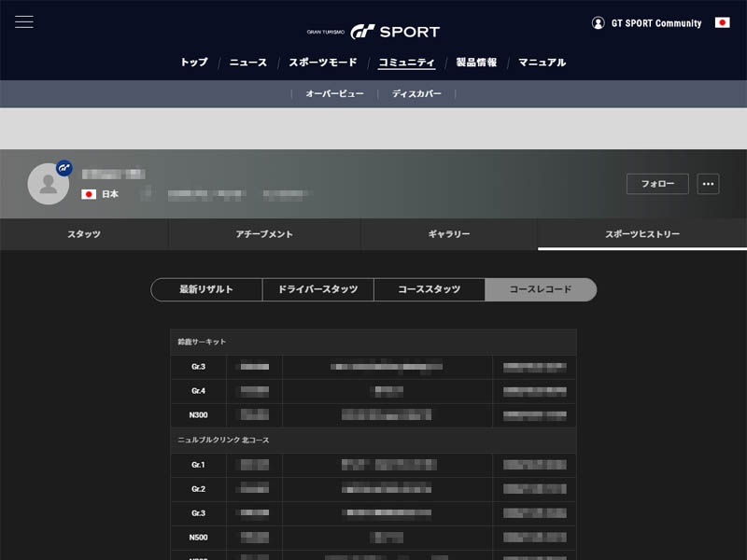Screen dimensions: 747x560
Task: Click Gr.2 row under ニュルブルクリンク
Action: [373, 489]
